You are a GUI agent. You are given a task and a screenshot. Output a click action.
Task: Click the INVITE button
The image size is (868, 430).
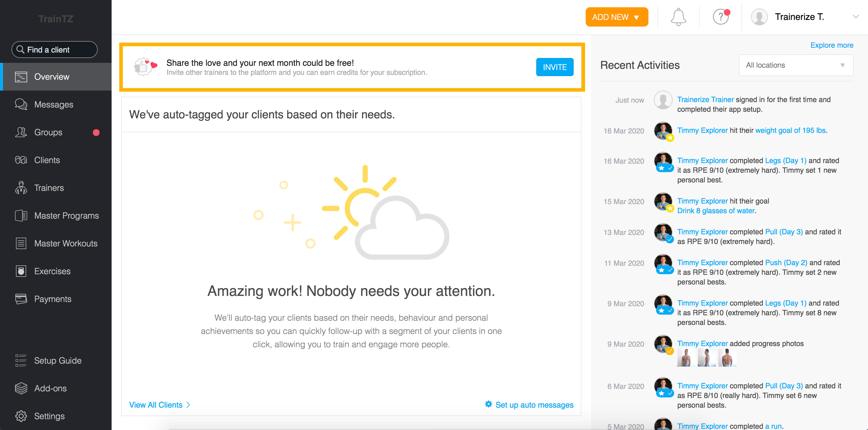555,67
